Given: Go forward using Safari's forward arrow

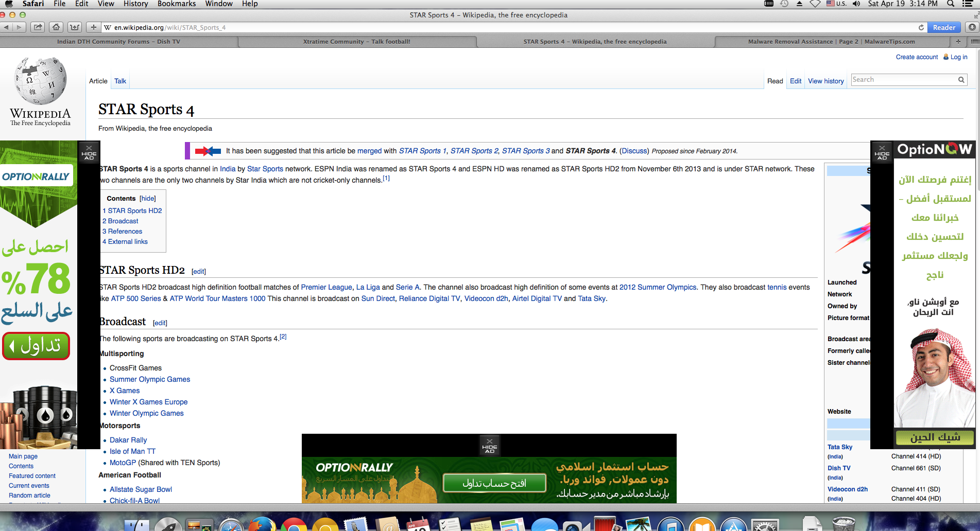Looking at the screenshot, I should [x=19, y=27].
